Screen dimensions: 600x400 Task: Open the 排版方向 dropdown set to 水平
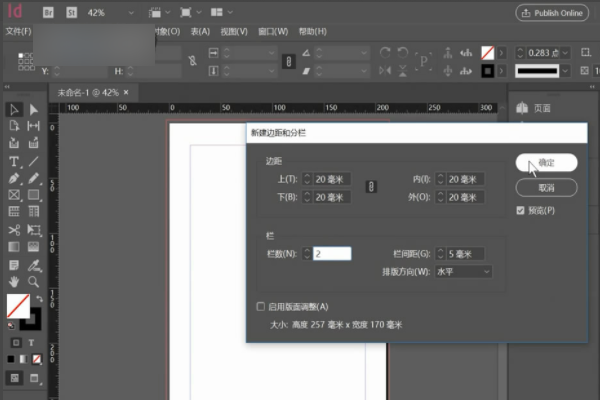coord(462,271)
